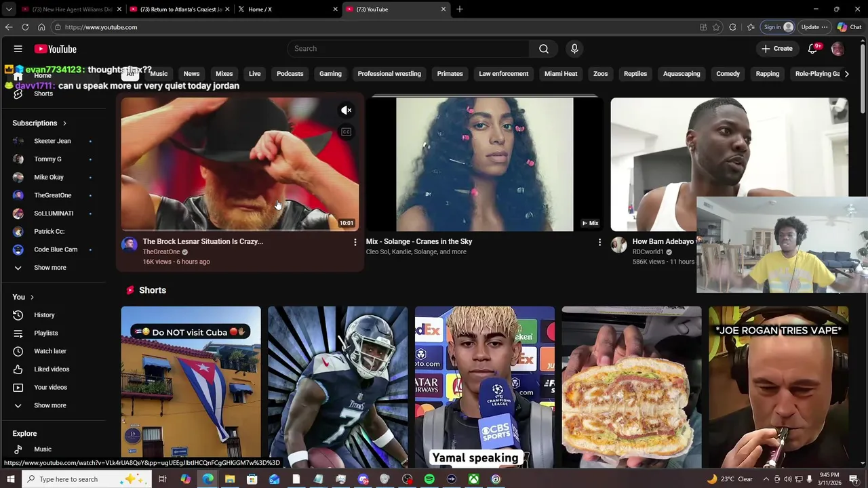The image size is (868, 488).
Task: Click the browser home button
Action: (41, 27)
